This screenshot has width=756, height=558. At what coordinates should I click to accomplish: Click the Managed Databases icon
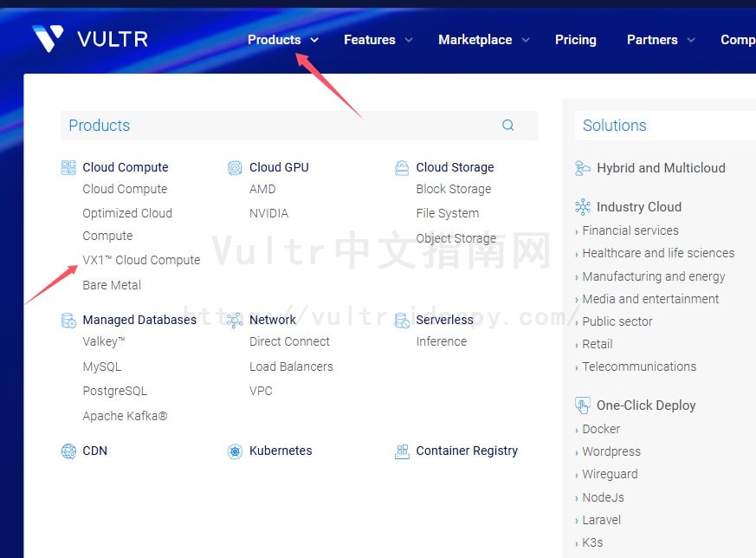click(68, 320)
